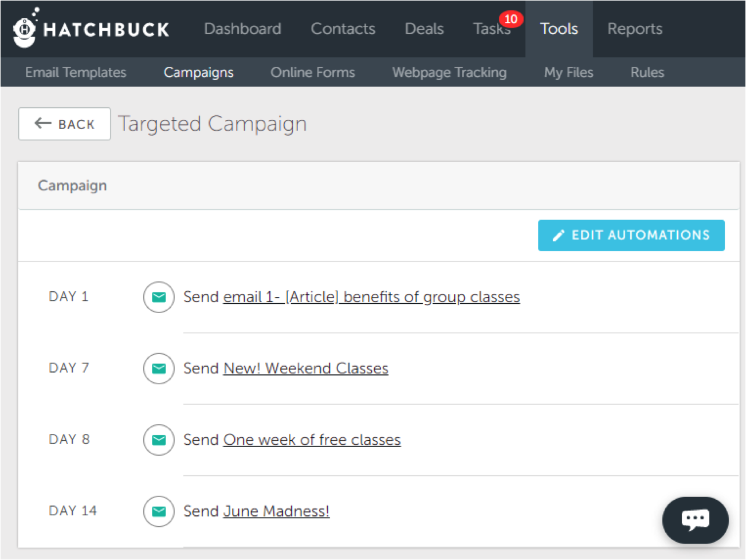Viewport: 746px width, 560px height.
Task: Click the red Tasks notification badge
Action: click(x=511, y=19)
